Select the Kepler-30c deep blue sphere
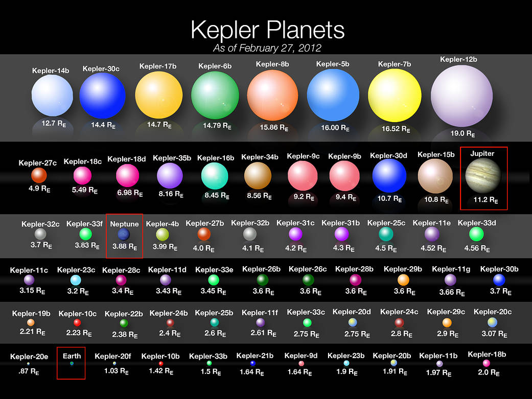 click(102, 96)
